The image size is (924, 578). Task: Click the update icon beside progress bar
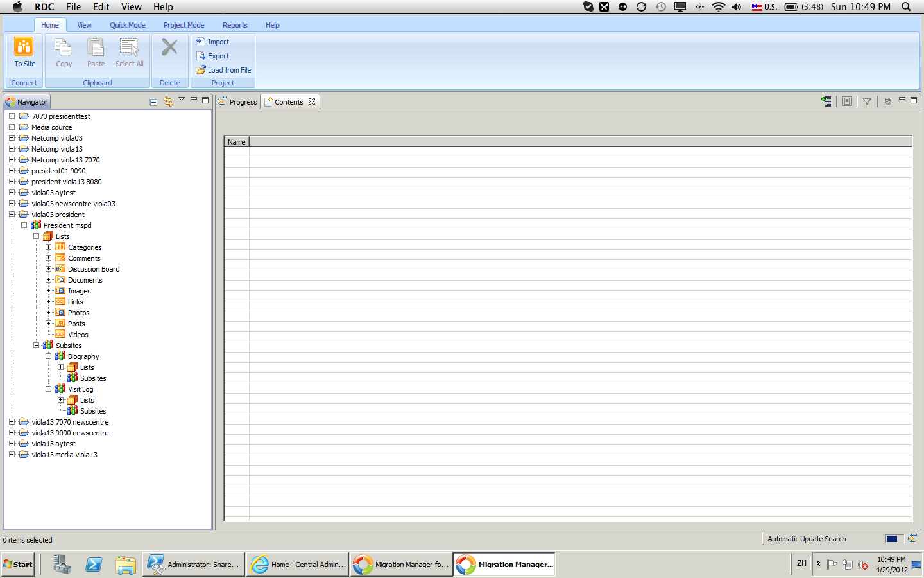pyautogui.click(x=912, y=538)
